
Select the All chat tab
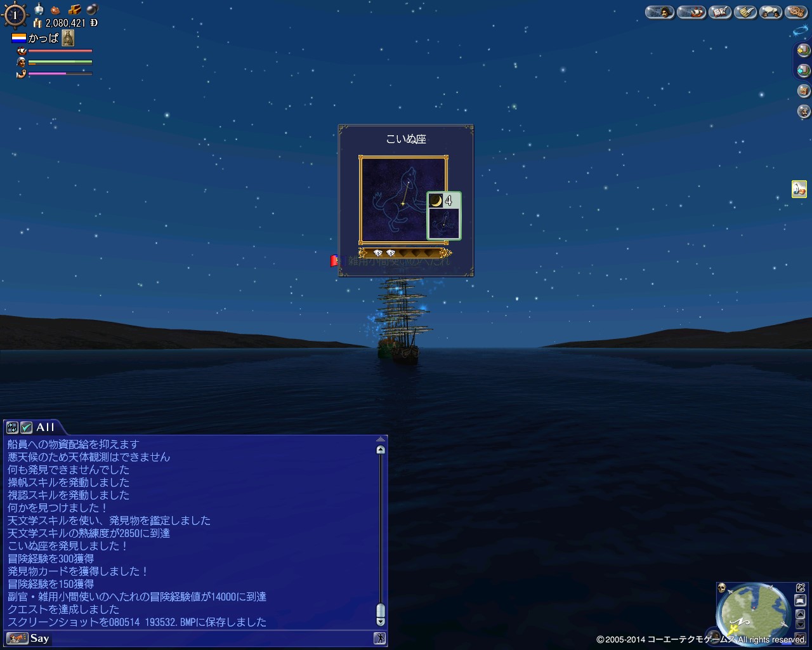click(x=45, y=427)
